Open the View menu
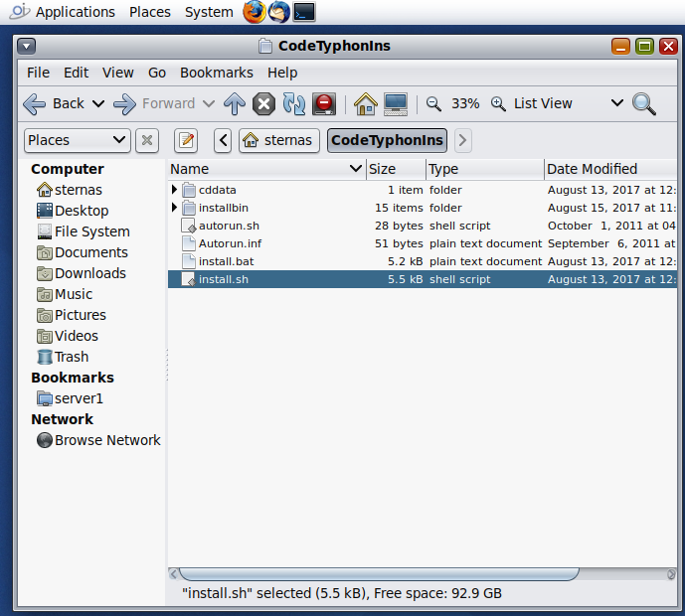The width and height of the screenshot is (685, 616). pos(118,73)
